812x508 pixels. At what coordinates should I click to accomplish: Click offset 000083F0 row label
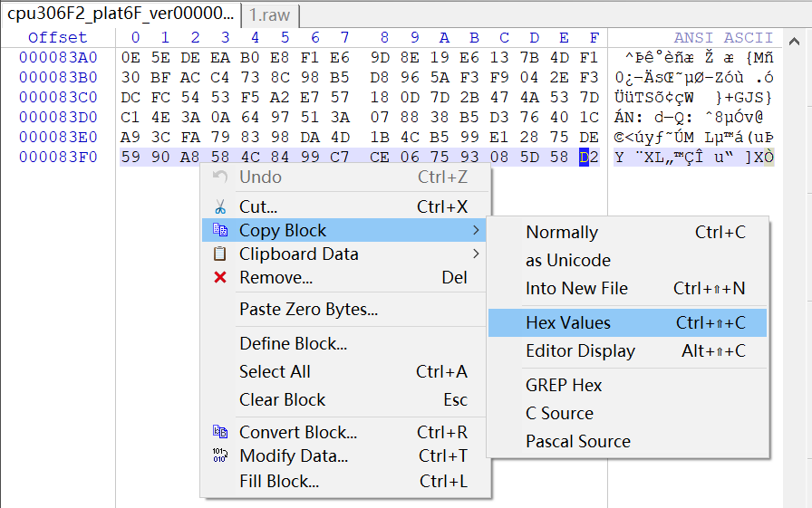[58, 157]
